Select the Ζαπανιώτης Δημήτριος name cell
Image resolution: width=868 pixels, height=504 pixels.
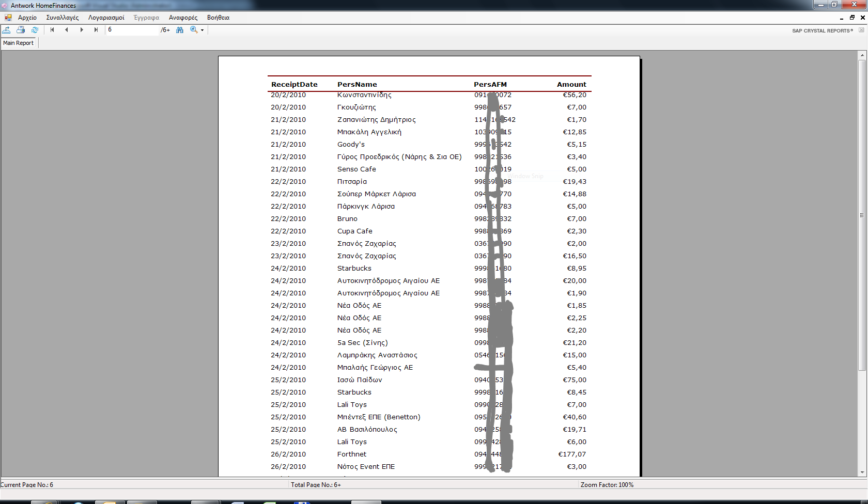click(377, 120)
